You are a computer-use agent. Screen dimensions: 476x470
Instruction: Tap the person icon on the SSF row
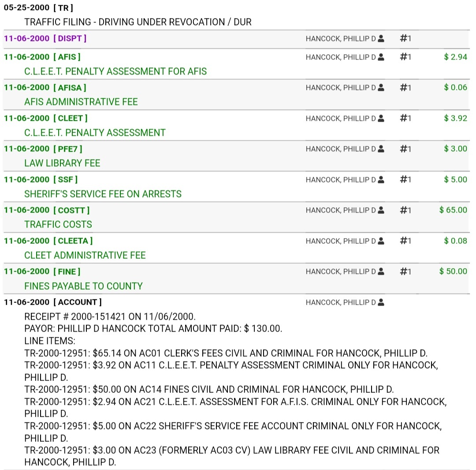[381, 179]
